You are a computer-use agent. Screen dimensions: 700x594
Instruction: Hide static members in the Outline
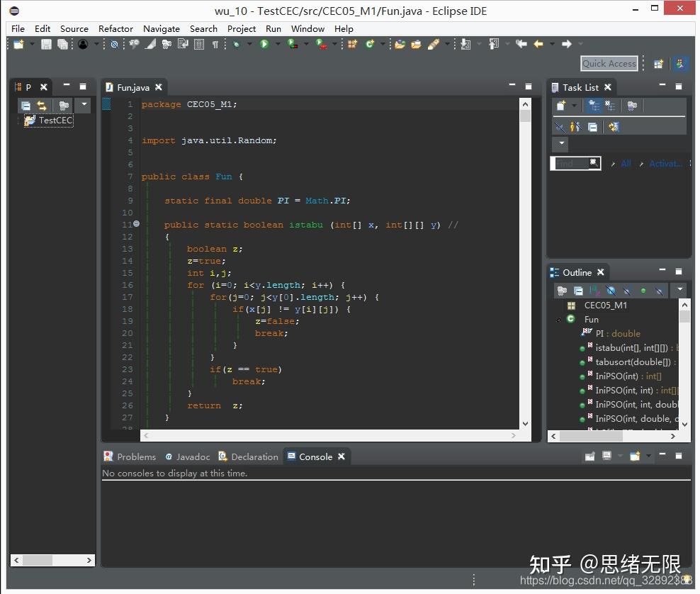click(627, 291)
